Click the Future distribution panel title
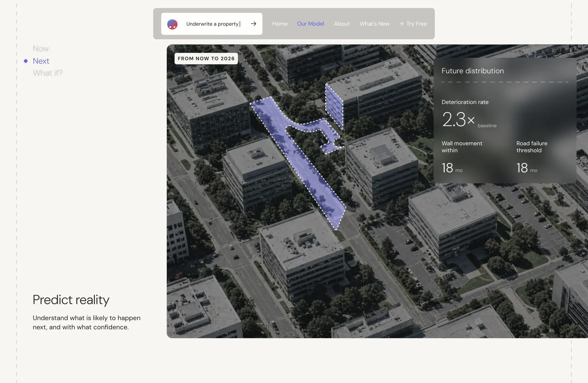588x383 pixels. point(473,71)
